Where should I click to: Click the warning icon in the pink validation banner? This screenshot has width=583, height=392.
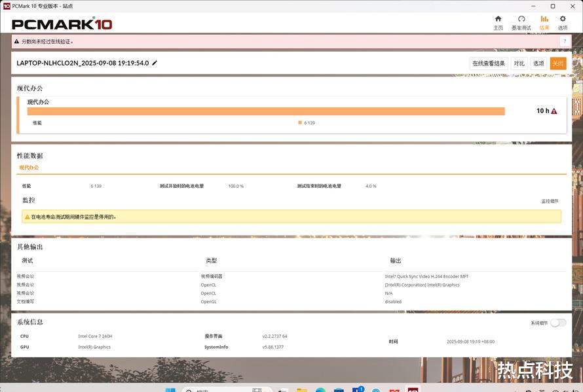click(x=17, y=42)
